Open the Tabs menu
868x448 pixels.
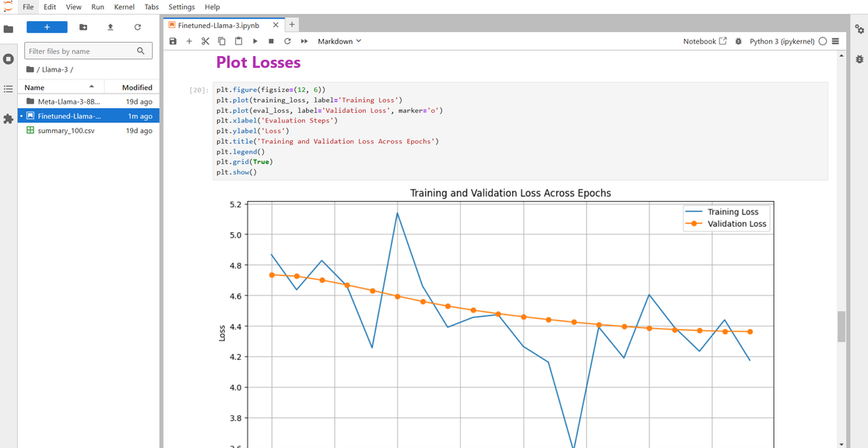point(152,7)
